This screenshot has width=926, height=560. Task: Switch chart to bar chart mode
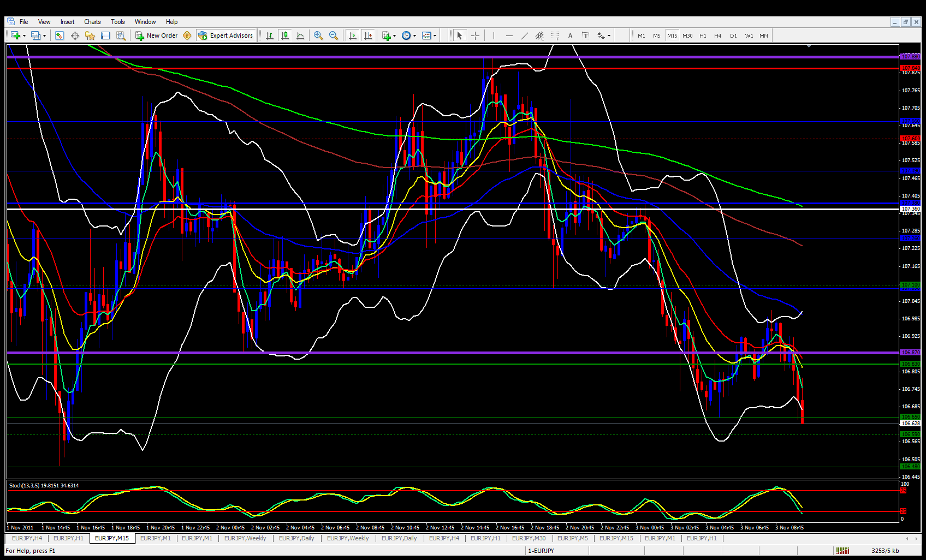(x=270, y=35)
